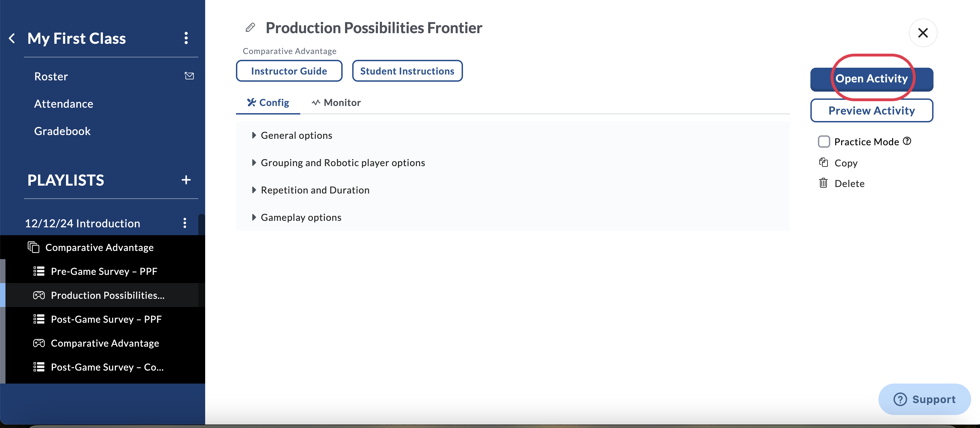
Task: Open the 12/12/24 Introduction playlist kebab menu
Action: click(185, 223)
